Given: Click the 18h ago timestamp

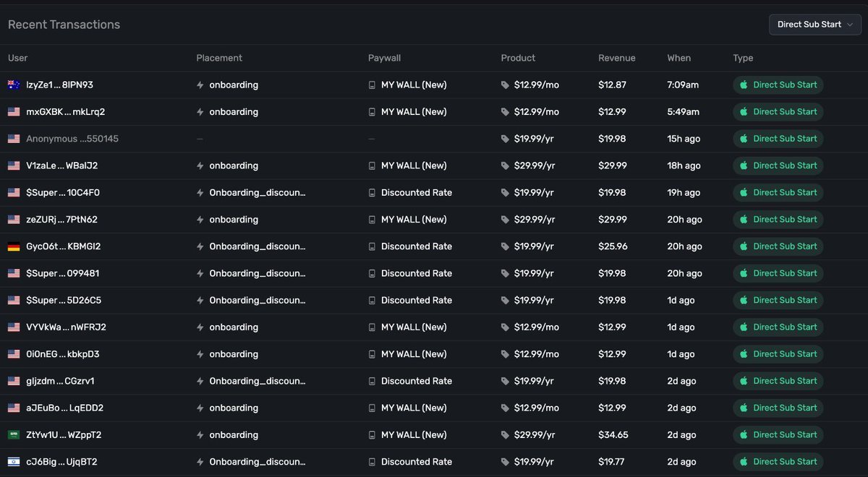Looking at the screenshot, I should pyautogui.click(x=684, y=166).
